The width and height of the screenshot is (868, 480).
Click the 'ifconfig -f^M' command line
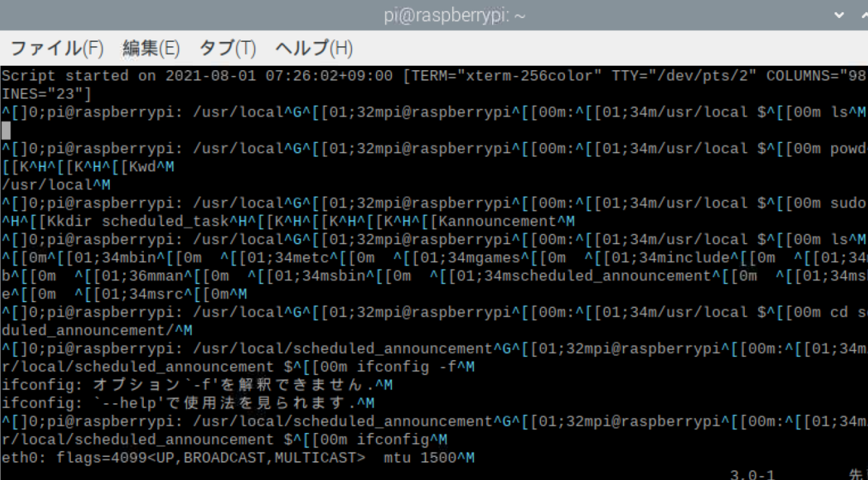238,367
